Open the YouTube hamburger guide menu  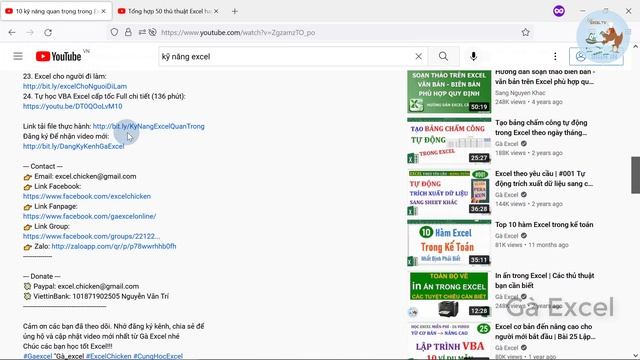click(18, 56)
